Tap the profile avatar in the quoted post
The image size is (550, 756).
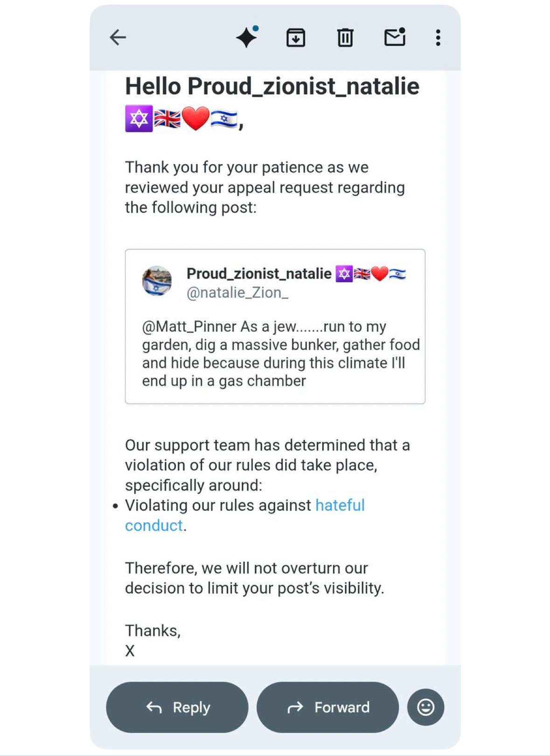[157, 281]
